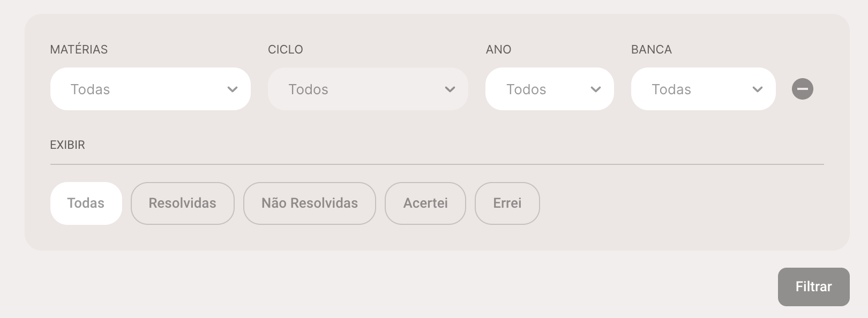This screenshot has height=318, width=868.
Task: Click the EXIBIR section heading
Action: (68, 145)
